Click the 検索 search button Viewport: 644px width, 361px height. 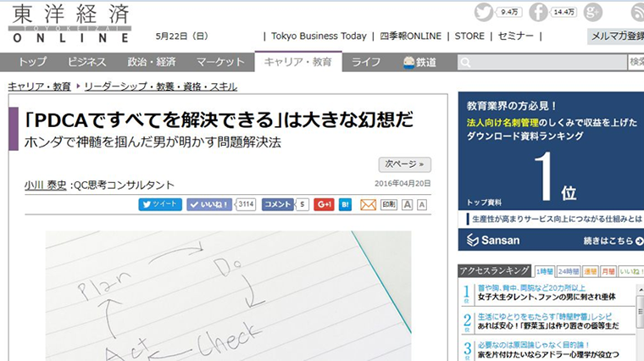636,63
